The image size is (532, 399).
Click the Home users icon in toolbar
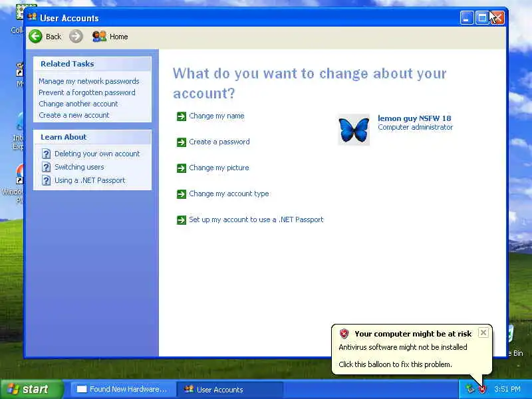[99, 37]
